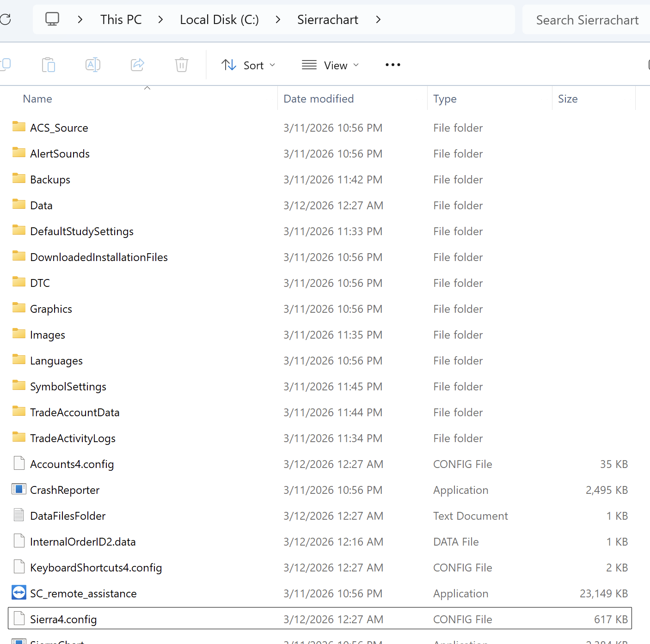Click the ACS_Source folder icon

click(19, 127)
